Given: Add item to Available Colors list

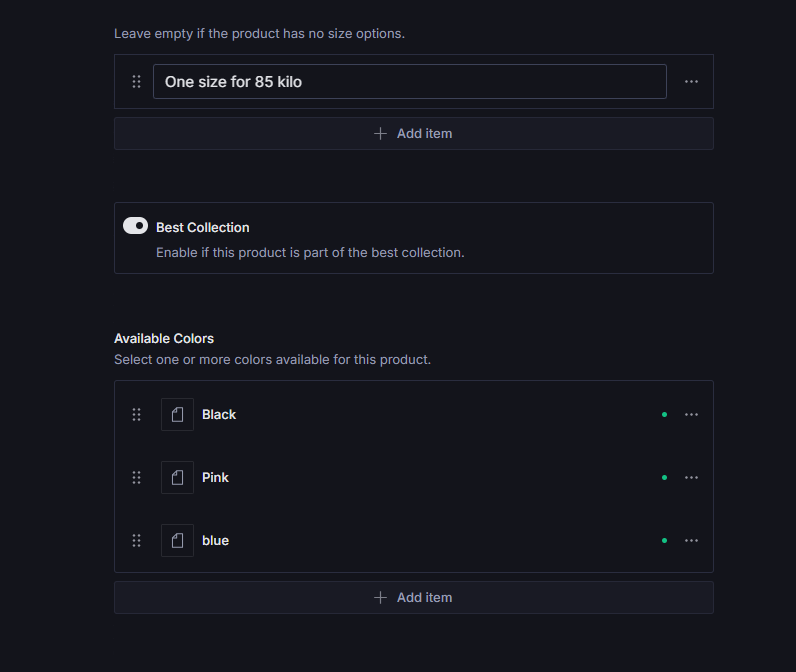Looking at the screenshot, I should (x=413, y=598).
